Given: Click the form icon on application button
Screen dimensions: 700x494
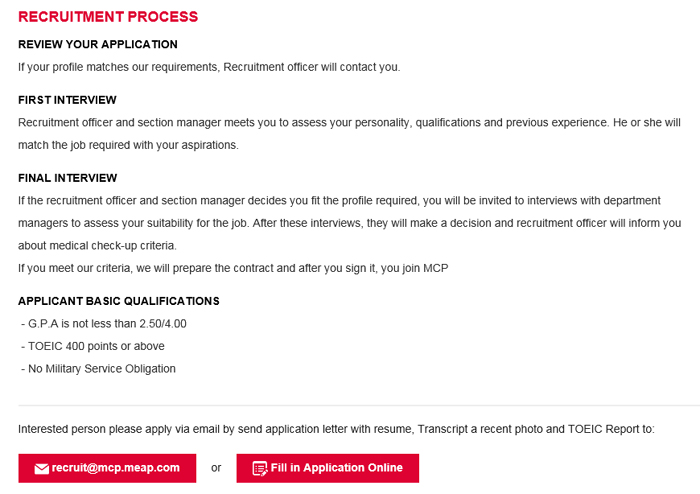Looking at the screenshot, I should [x=260, y=469].
